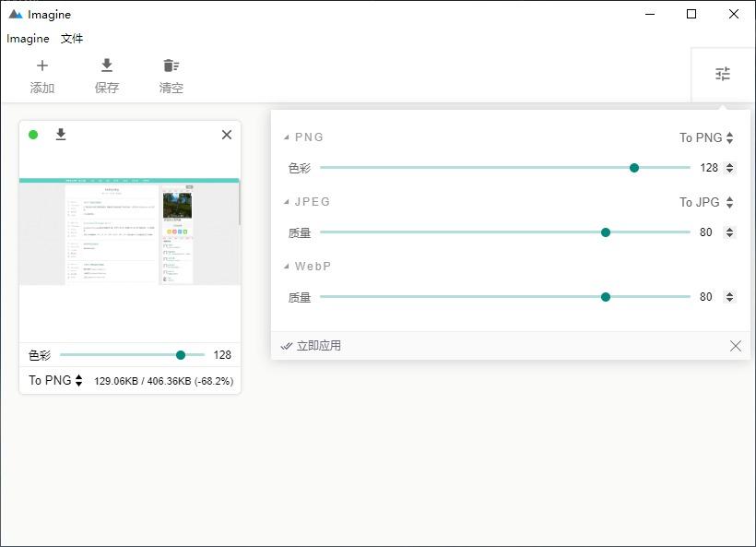Minimize the Imagine window
Screen dimensions: 756x547
[650, 14]
